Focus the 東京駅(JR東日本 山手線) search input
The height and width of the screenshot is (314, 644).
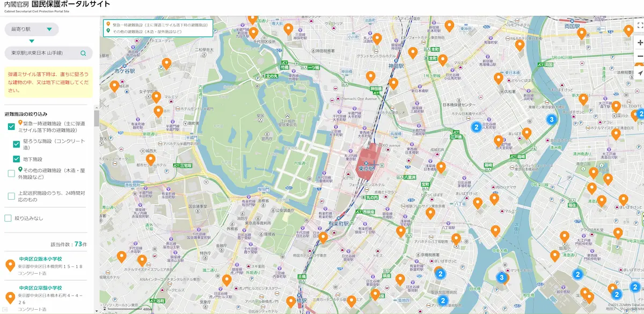coord(48,53)
